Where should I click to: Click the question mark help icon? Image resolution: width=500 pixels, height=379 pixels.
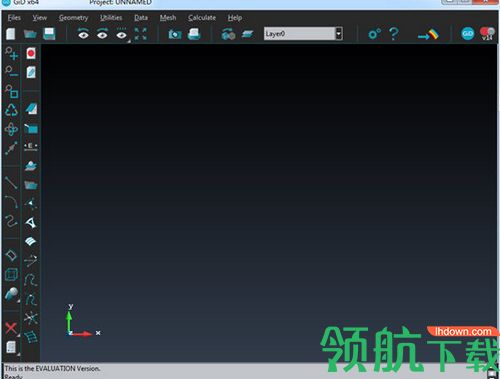click(x=394, y=34)
